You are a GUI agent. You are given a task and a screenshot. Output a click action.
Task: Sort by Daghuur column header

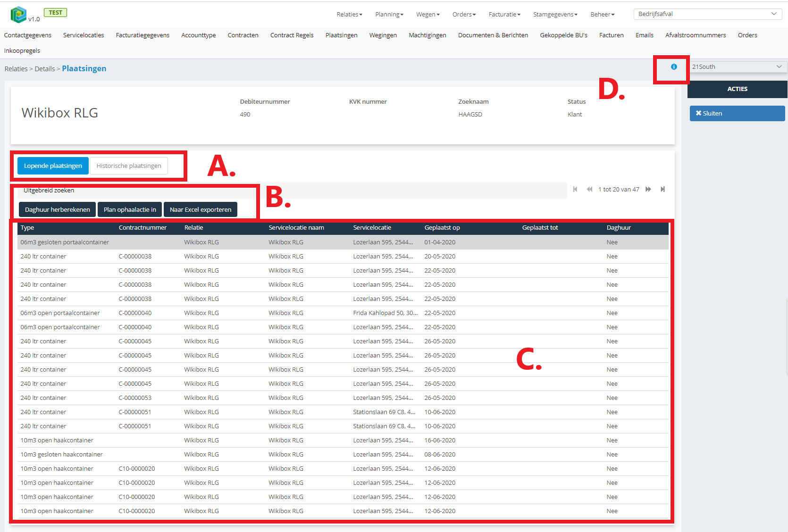point(619,228)
